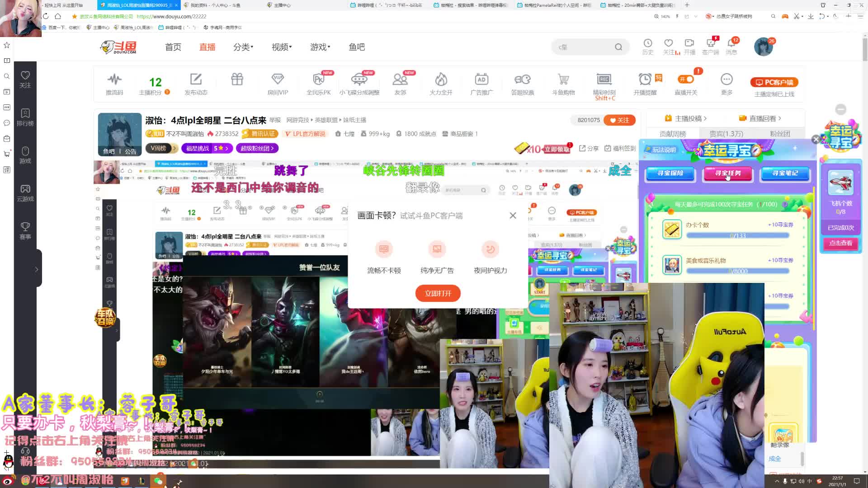Open 主播投稿 link
This screenshot has height=488, width=868.
point(686,118)
